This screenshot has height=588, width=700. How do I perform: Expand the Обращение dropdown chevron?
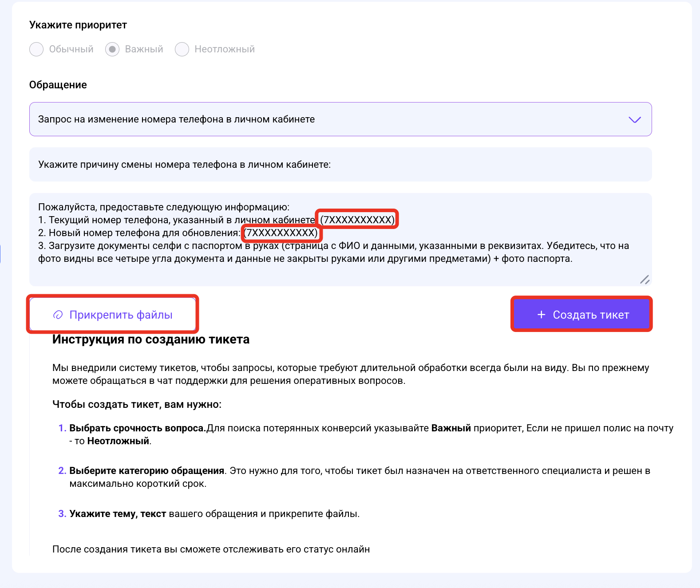(x=635, y=119)
